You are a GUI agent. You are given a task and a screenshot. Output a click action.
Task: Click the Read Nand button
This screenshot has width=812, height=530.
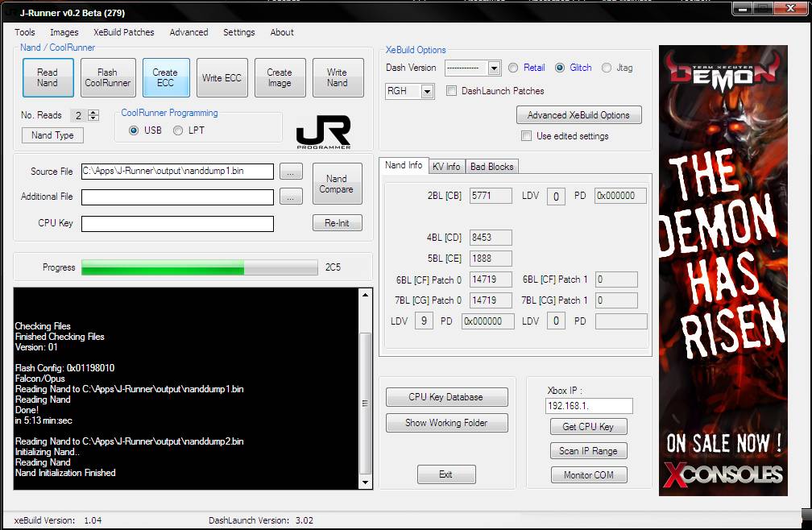(x=48, y=77)
